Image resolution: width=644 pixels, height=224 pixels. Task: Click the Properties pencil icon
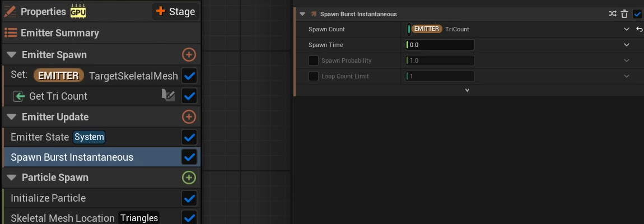click(10, 12)
